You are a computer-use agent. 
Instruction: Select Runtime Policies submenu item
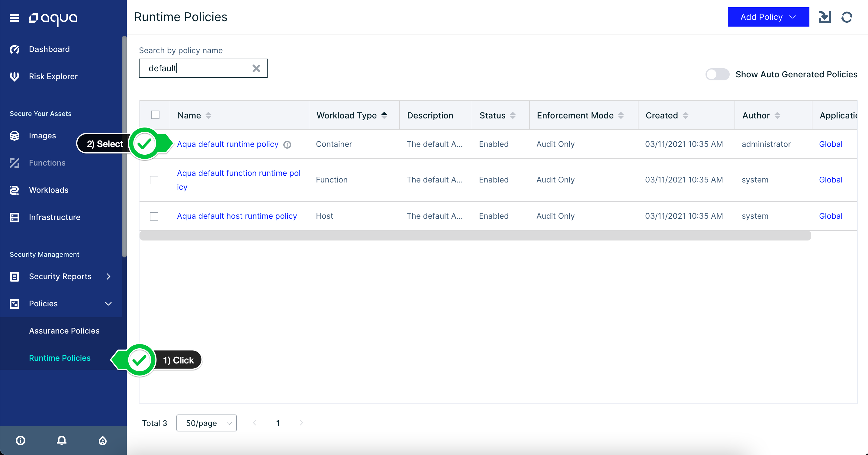tap(59, 358)
